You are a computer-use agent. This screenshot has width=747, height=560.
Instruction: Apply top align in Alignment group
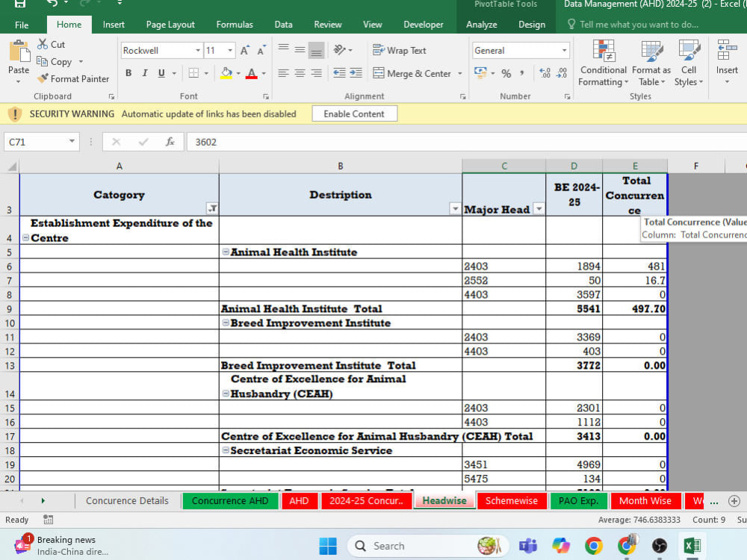(x=283, y=49)
